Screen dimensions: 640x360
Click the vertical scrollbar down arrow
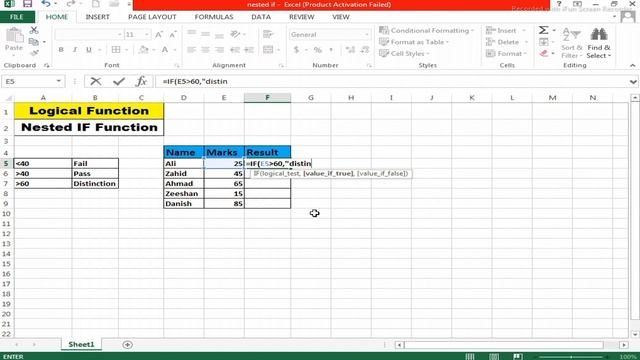[635, 334]
